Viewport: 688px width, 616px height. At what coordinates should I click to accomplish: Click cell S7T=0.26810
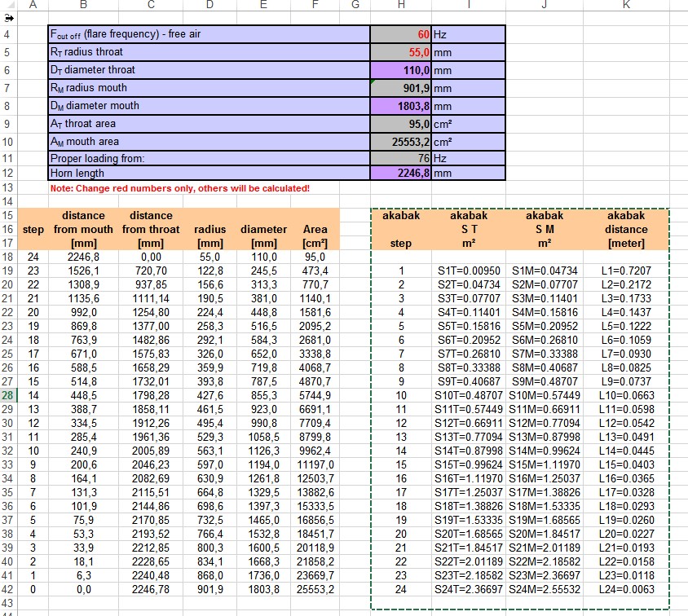click(x=469, y=354)
